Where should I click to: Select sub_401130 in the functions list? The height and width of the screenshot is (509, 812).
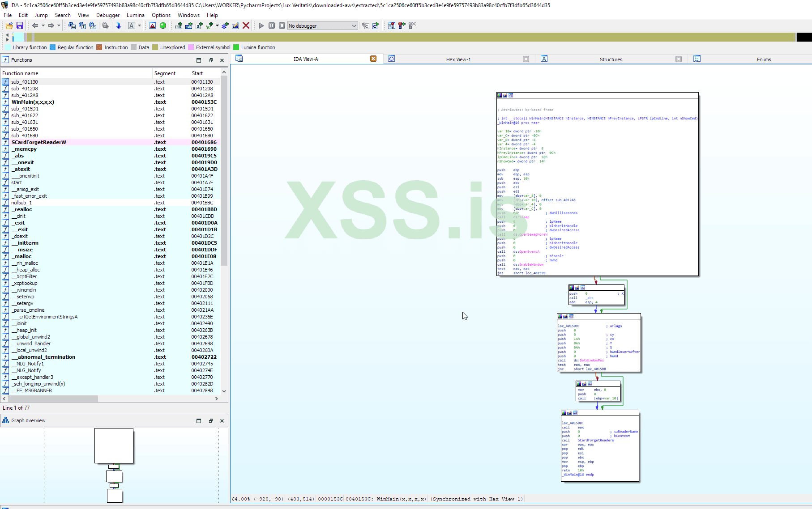click(x=111, y=82)
